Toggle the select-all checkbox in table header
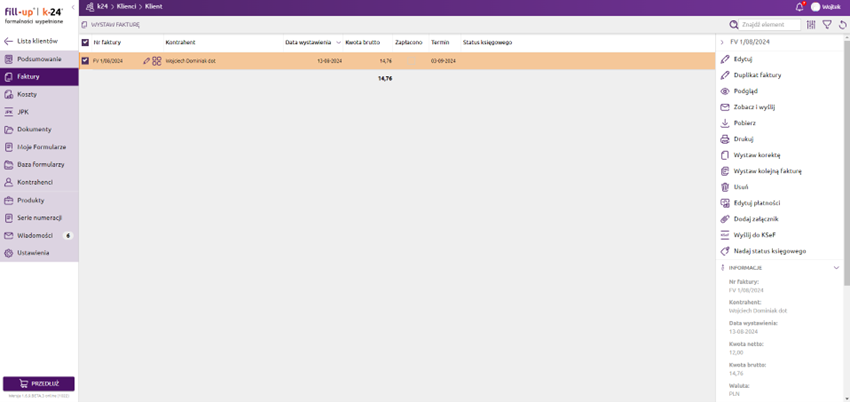Screen dimensions: 850x402 (85, 42)
